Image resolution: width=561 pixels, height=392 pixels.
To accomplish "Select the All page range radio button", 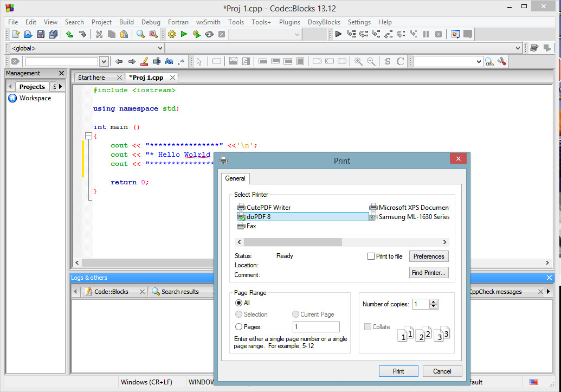I will pos(238,303).
